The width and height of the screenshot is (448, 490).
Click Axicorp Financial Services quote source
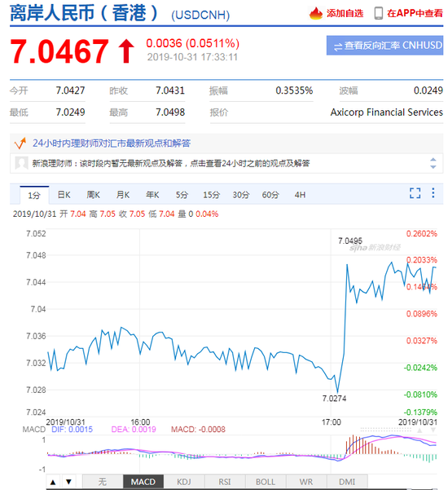386,112
